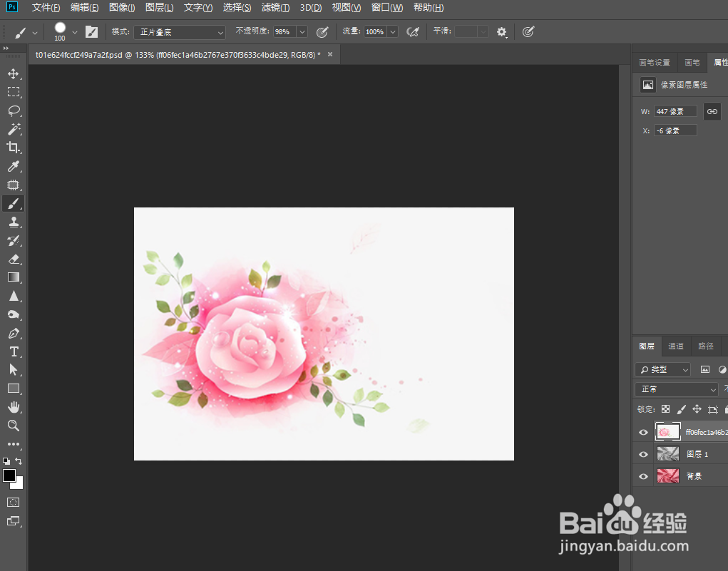Click the X position field

pyautogui.click(x=675, y=131)
